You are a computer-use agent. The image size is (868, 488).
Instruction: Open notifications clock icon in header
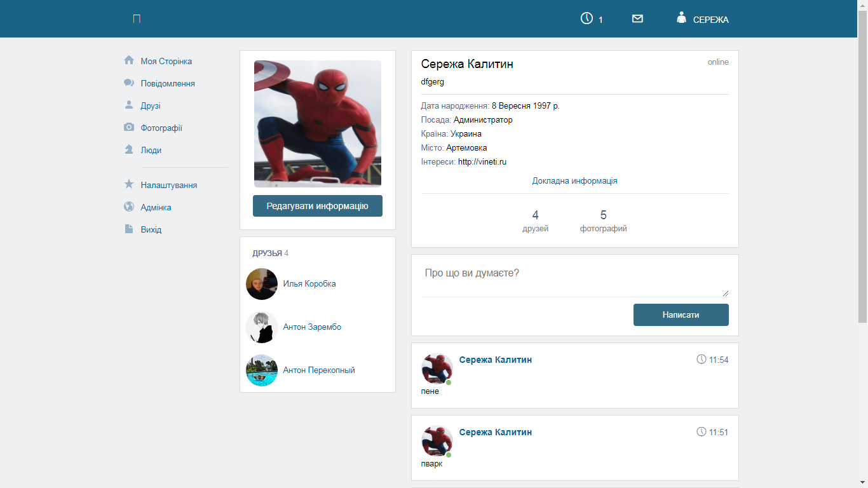point(587,18)
